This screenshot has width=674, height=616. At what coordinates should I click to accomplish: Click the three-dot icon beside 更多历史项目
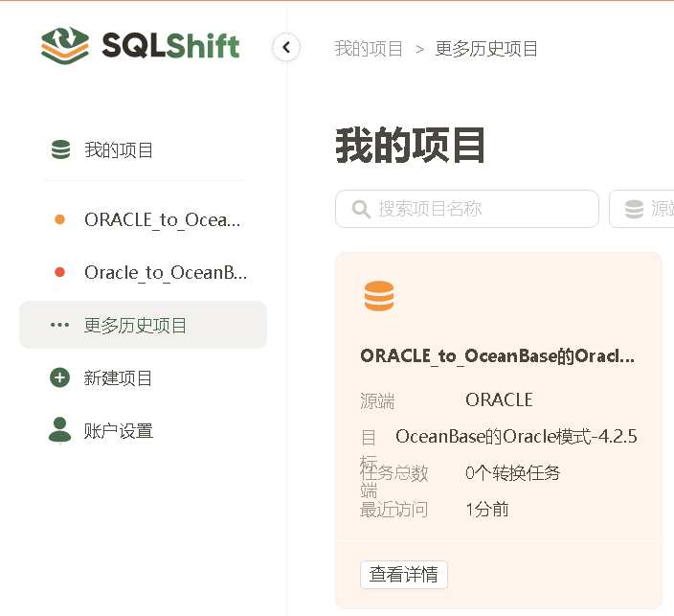59,325
